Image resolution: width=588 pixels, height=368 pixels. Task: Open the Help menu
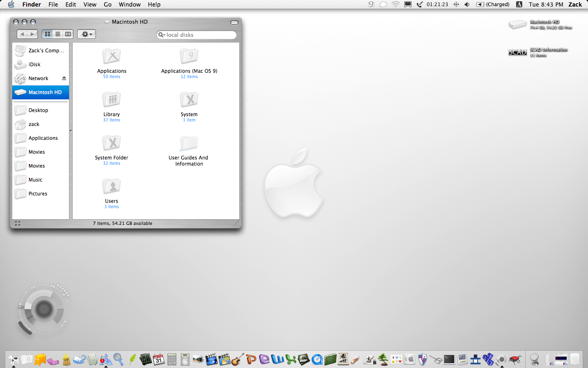click(x=154, y=4)
